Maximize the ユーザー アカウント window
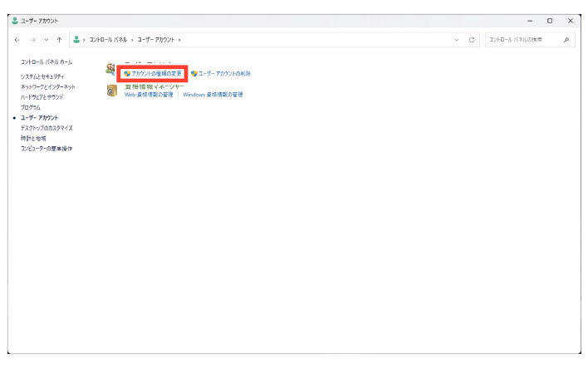588x368 pixels. click(550, 21)
